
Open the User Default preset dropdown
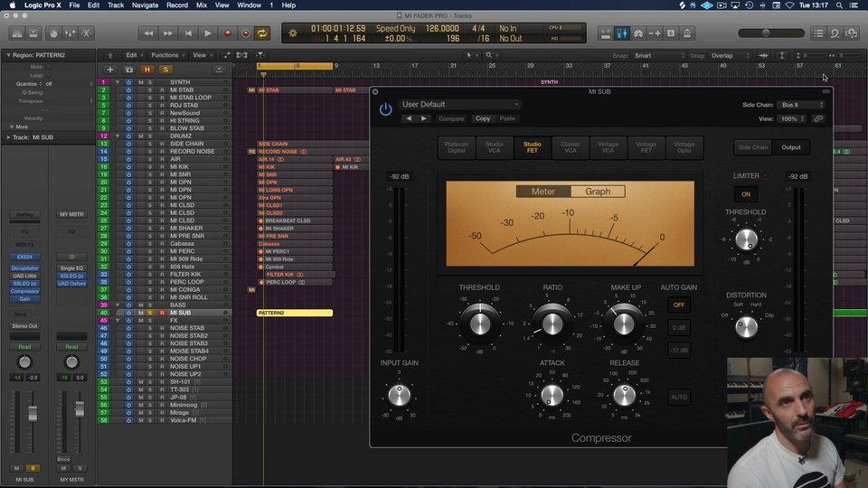459,104
